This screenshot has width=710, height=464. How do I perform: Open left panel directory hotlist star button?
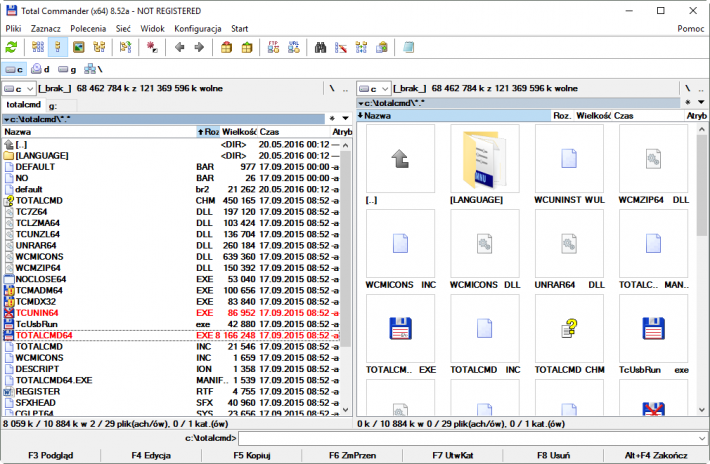(x=332, y=119)
